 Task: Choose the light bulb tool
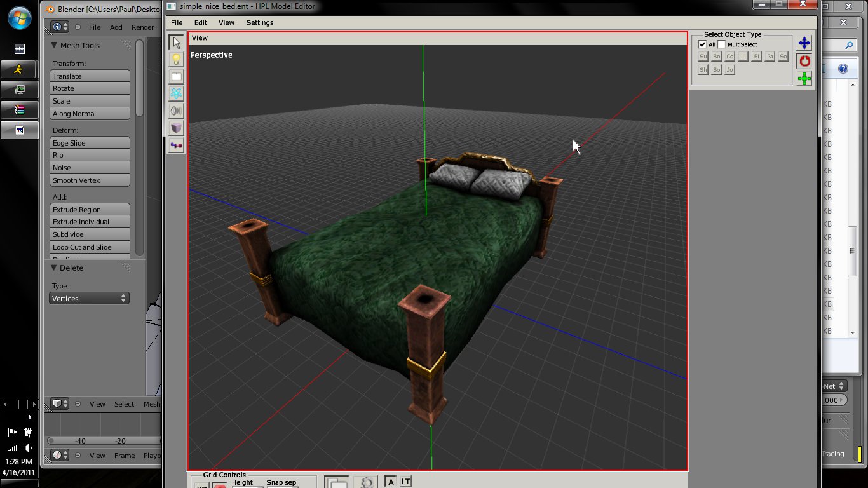[x=176, y=60]
